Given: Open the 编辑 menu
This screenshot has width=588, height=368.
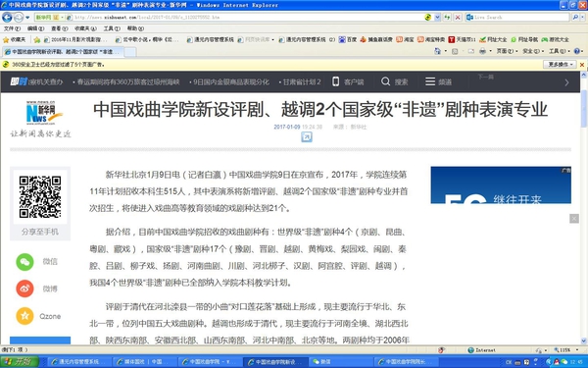Looking at the screenshot, I should [x=35, y=28].
